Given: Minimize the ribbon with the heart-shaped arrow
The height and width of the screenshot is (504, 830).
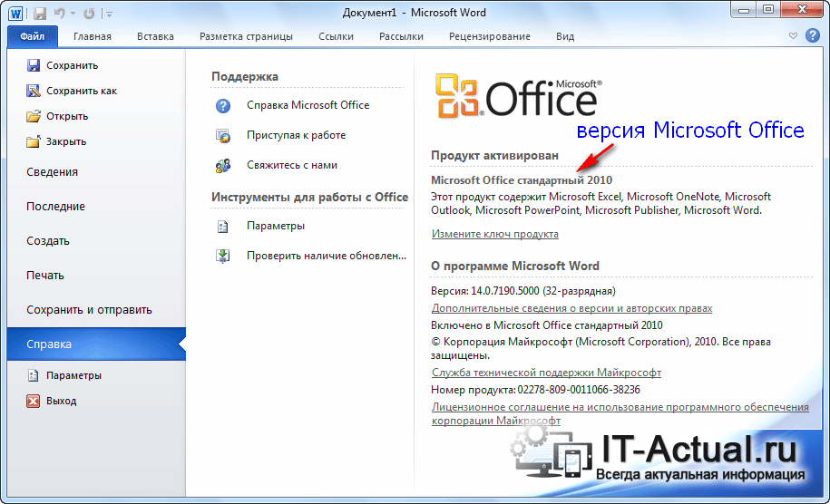Looking at the screenshot, I should click(x=793, y=36).
